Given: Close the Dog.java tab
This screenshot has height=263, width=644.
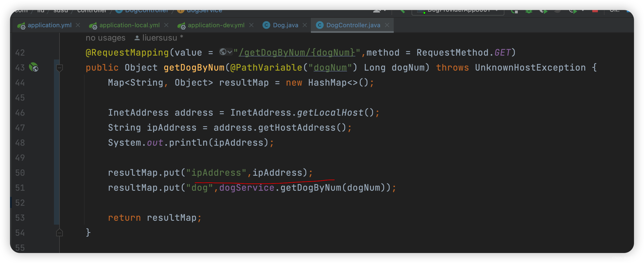Looking at the screenshot, I should [305, 25].
